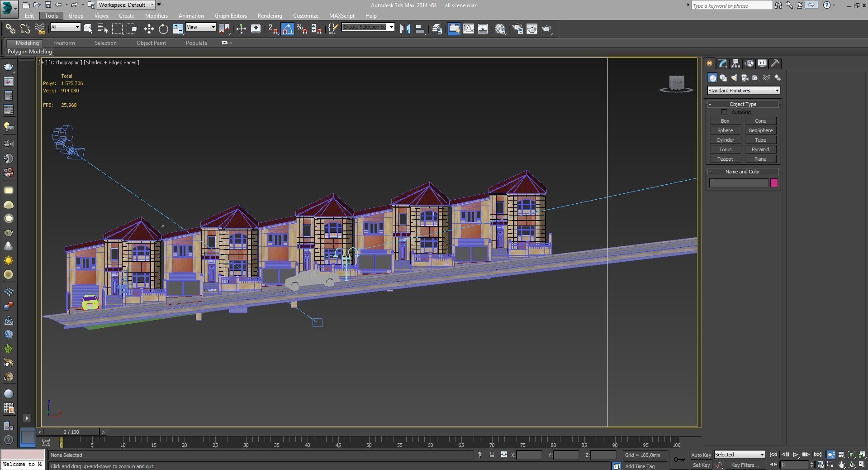Toggle the Percent Snap button
Screen dimensions: 868x470
[x=302, y=29]
